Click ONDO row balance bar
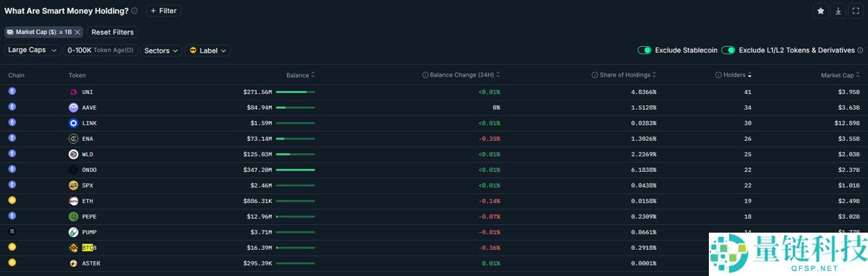Viewport: 868px width, 276px height. coord(295,170)
